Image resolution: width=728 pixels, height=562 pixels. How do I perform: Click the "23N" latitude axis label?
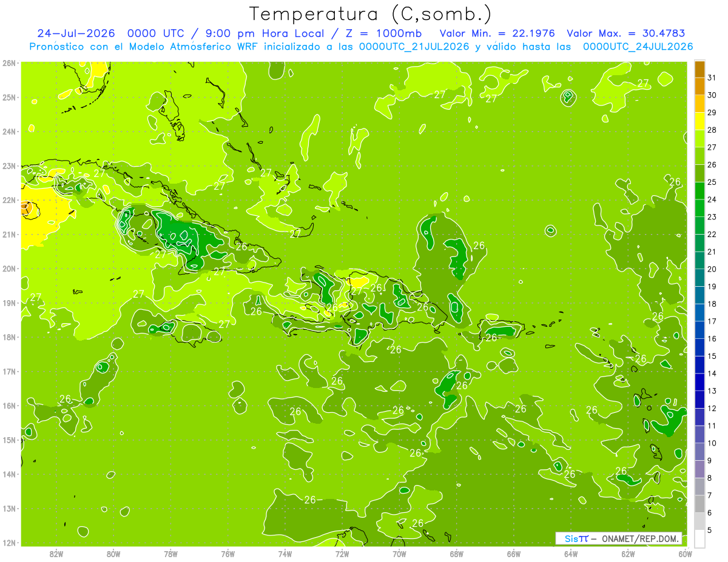(9, 166)
